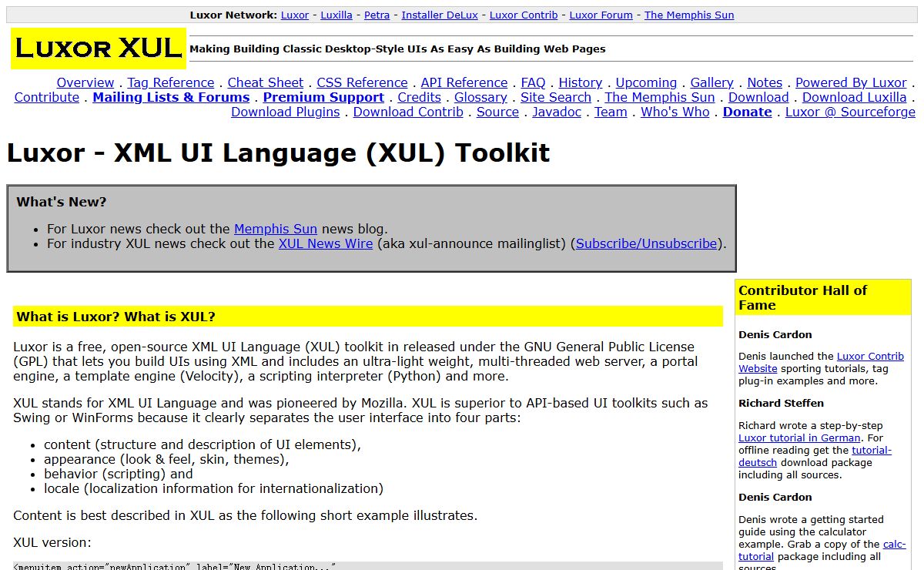
Task: Open the API Reference page
Action: click(x=464, y=82)
